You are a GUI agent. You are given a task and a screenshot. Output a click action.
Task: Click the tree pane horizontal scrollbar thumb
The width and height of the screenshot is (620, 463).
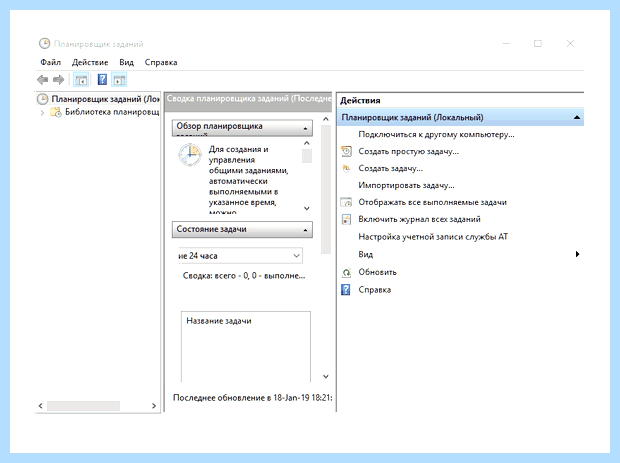point(83,406)
